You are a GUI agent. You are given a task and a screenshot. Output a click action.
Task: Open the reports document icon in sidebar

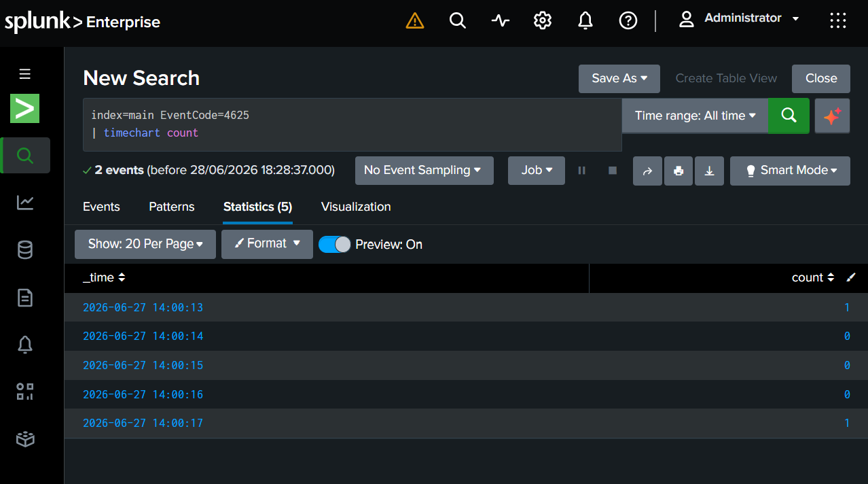coord(25,298)
